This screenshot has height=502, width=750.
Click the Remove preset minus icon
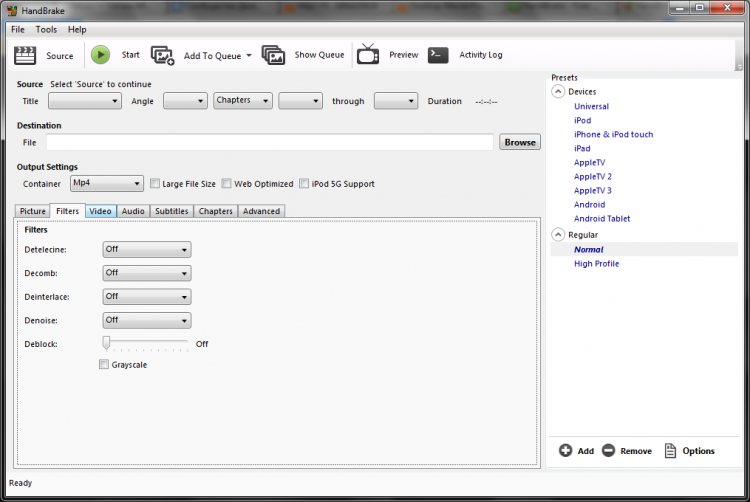pos(608,450)
